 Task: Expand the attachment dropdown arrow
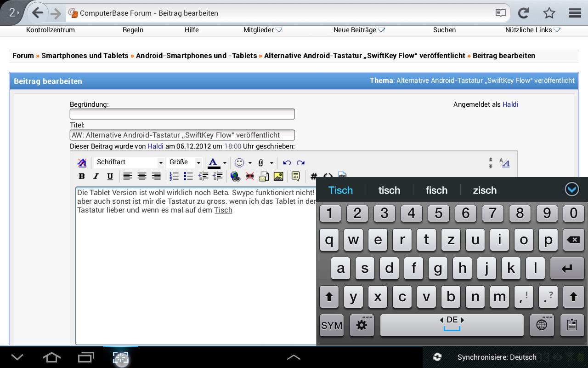(x=271, y=163)
